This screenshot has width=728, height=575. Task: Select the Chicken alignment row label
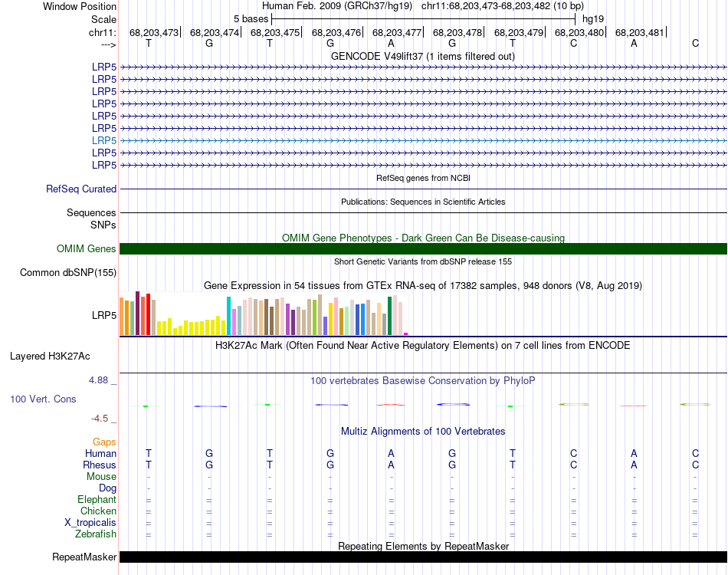[98, 511]
